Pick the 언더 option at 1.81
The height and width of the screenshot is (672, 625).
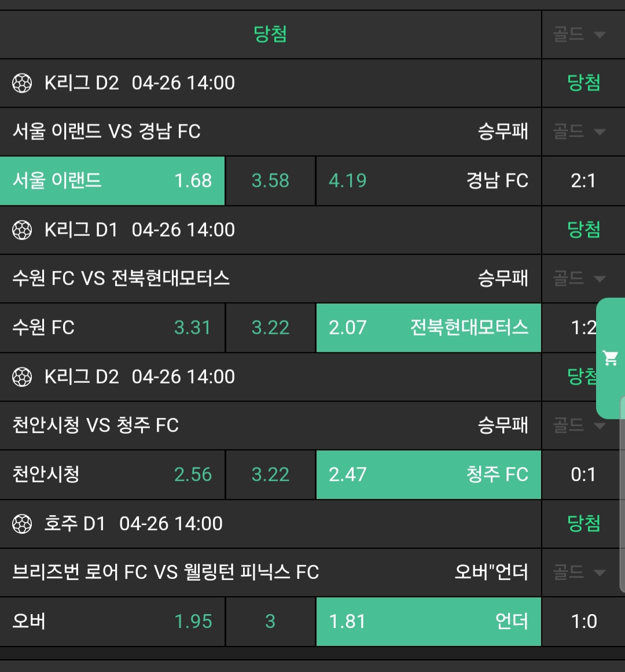click(x=428, y=621)
